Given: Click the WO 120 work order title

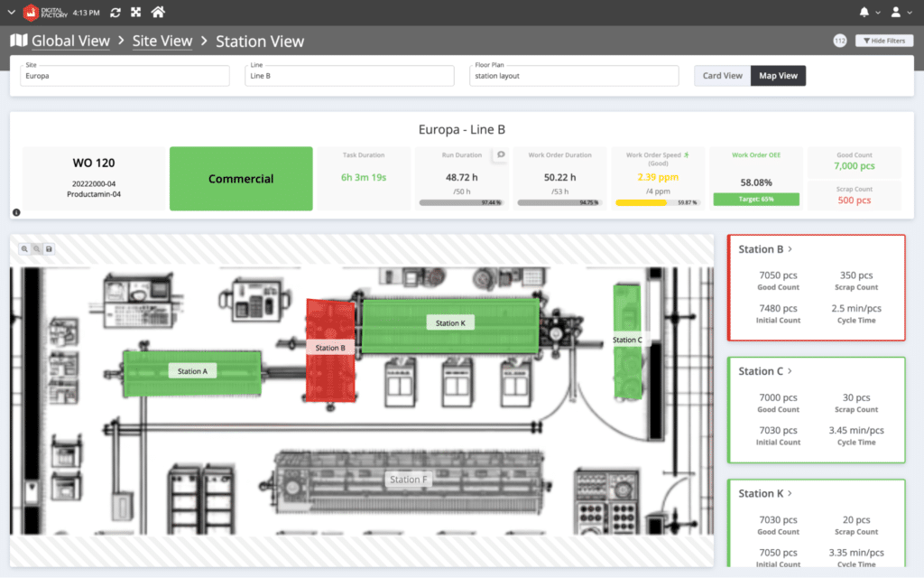Looking at the screenshot, I should [94, 163].
